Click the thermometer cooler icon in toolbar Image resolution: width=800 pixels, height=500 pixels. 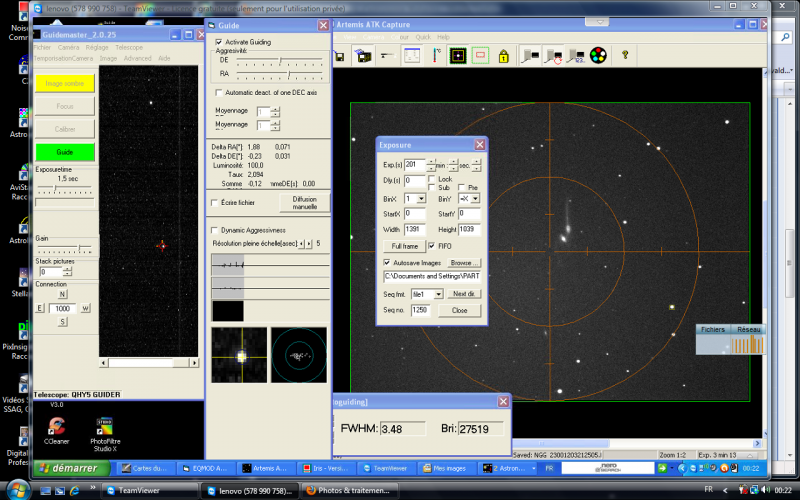click(434, 57)
